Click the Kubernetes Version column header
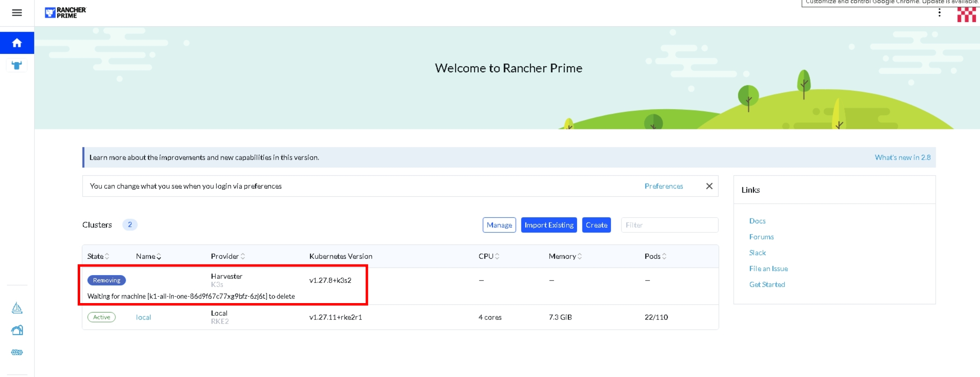The image size is (980, 377). [341, 256]
